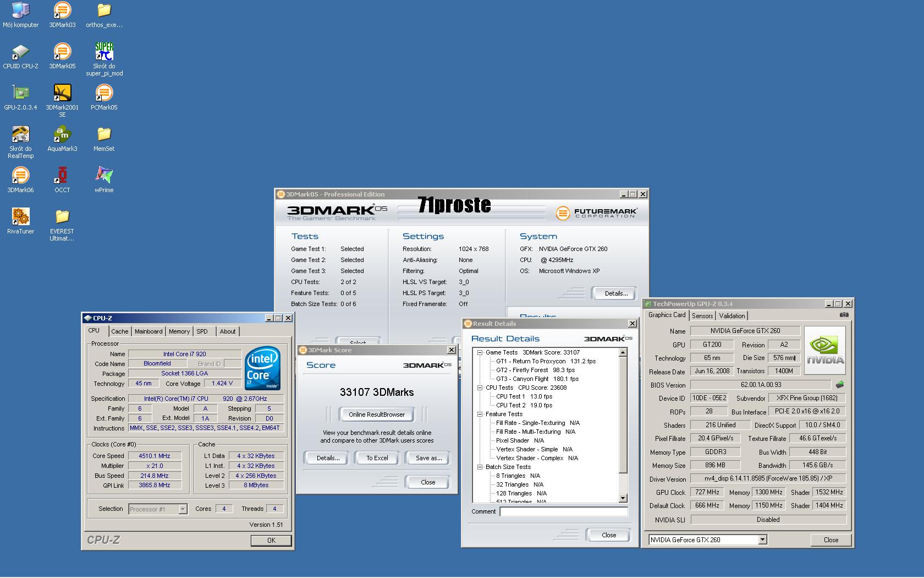Launch the 3DMark06 desktop shortcut
This screenshot has height=578, width=924.
[x=20, y=180]
